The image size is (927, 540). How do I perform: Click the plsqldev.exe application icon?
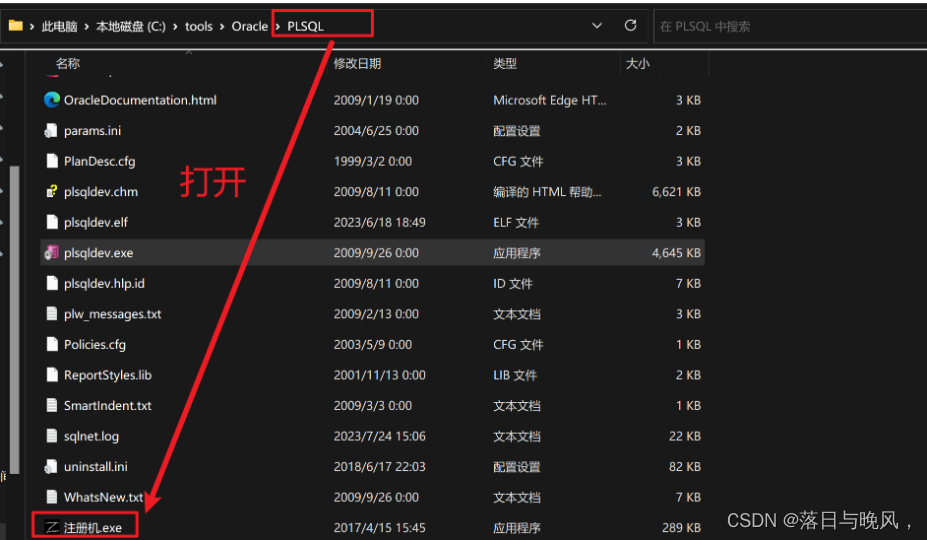51,253
